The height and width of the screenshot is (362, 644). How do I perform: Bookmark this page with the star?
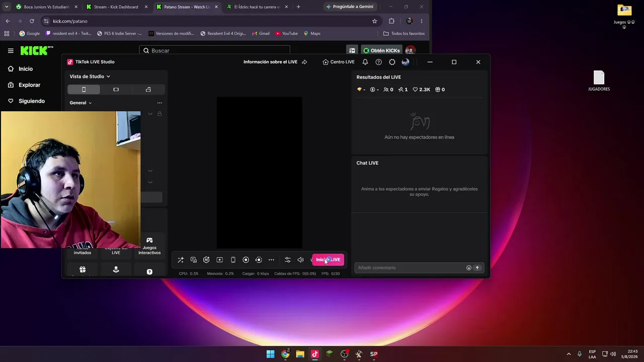click(374, 21)
